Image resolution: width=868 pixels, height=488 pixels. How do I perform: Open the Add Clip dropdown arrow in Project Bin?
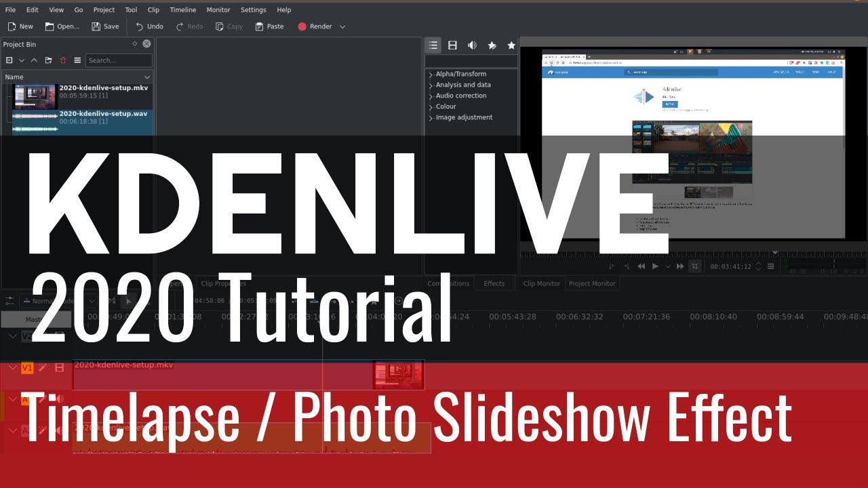(x=22, y=60)
